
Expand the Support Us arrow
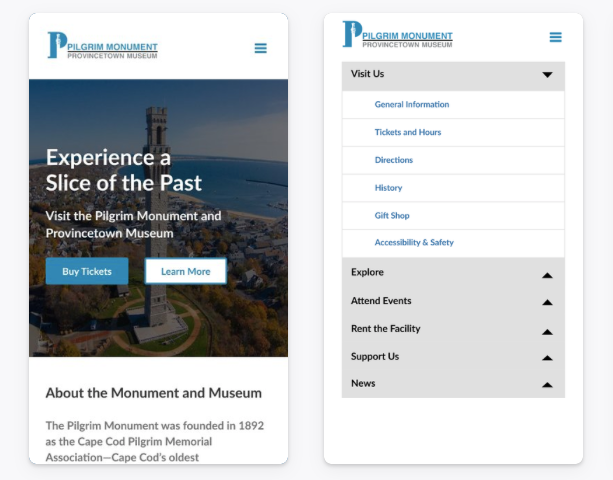[x=547, y=358]
